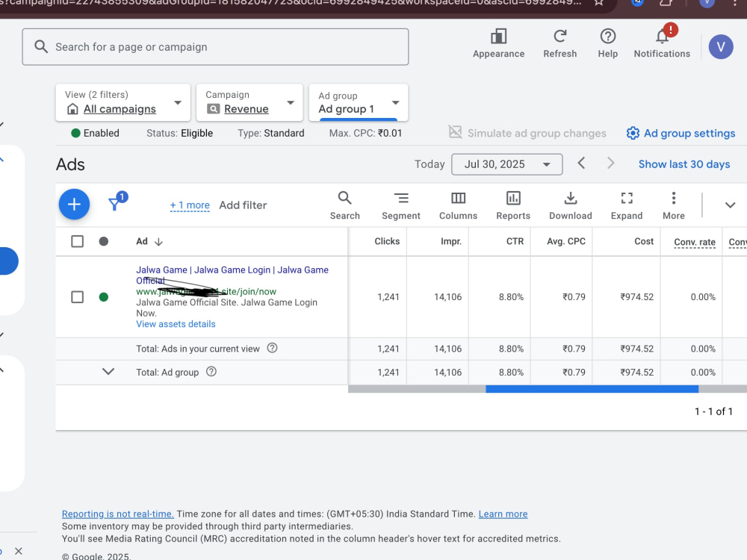The height and width of the screenshot is (560, 747).
Task: Open the Campaign Revenue dropdown
Action: tap(249, 102)
